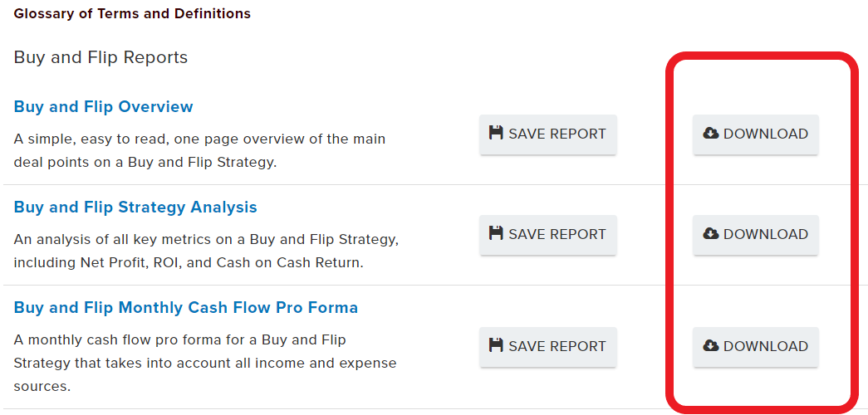Save the Monthly Cash Flow Pro Forma report
The width and height of the screenshot is (868, 415).
tap(548, 346)
